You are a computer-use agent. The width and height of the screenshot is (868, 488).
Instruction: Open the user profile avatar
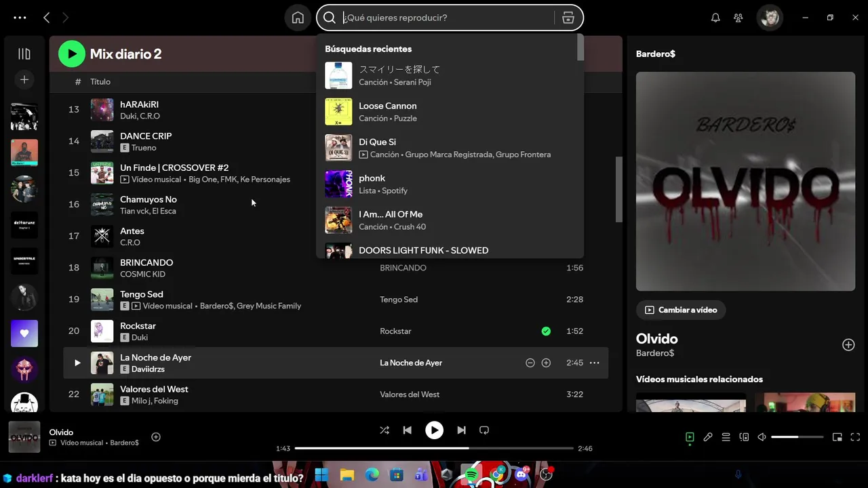tap(770, 18)
